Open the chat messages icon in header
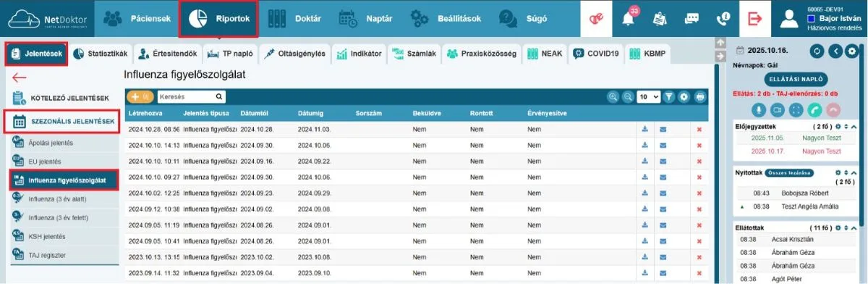Viewport: 868px width, 284px height. pyautogui.click(x=692, y=20)
